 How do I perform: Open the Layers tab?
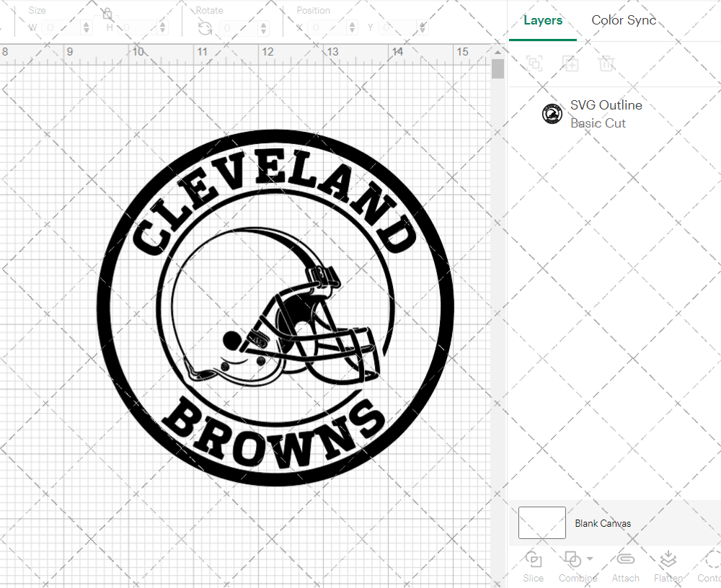click(543, 20)
